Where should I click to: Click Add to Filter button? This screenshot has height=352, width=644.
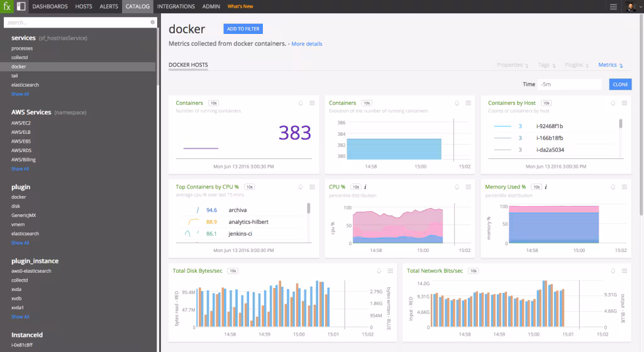point(243,29)
